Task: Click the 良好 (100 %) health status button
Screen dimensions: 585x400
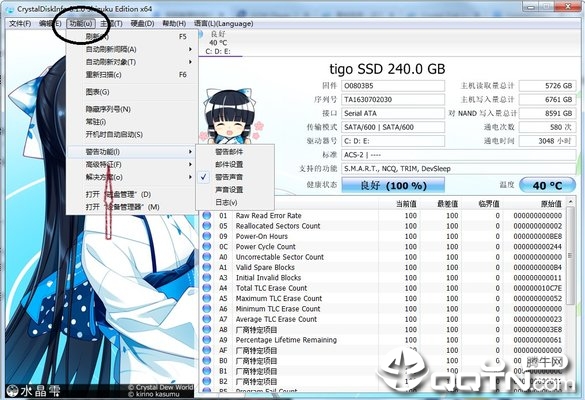Action: coord(393,185)
